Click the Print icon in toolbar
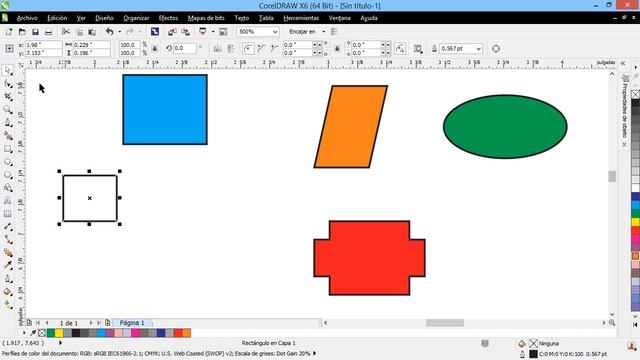 click(48, 32)
